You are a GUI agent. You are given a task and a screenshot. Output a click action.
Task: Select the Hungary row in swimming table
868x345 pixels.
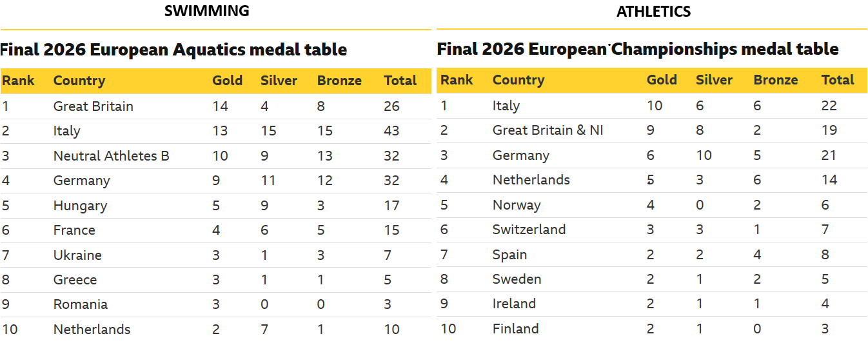pos(215,206)
